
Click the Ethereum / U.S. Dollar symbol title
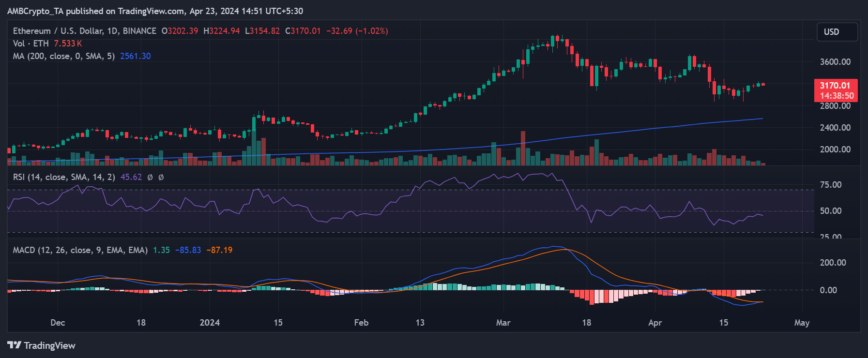[x=85, y=31]
